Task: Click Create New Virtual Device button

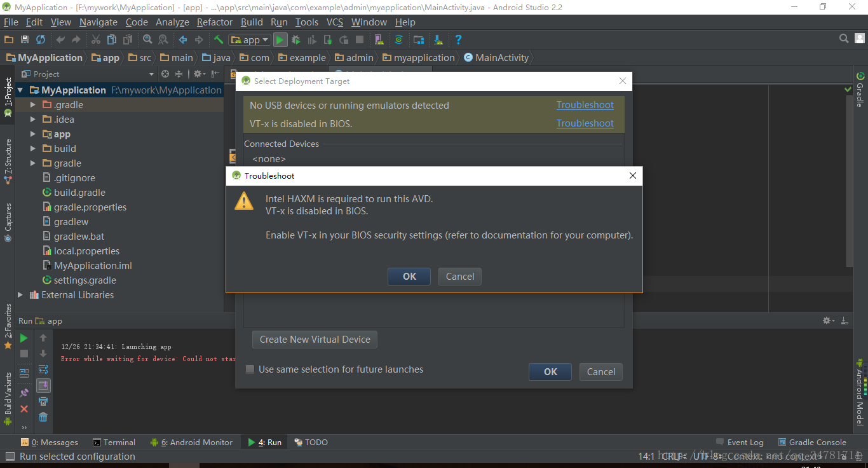Action: coord(315,340)
